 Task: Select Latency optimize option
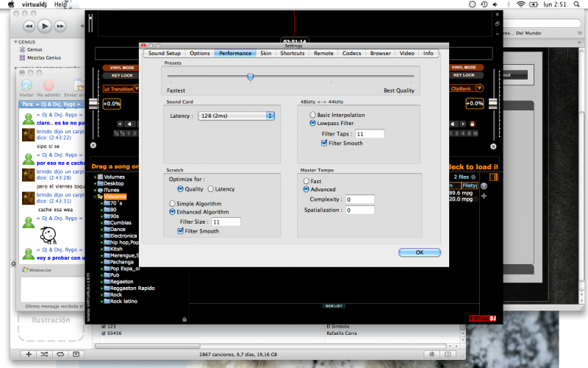click(211, 189)
